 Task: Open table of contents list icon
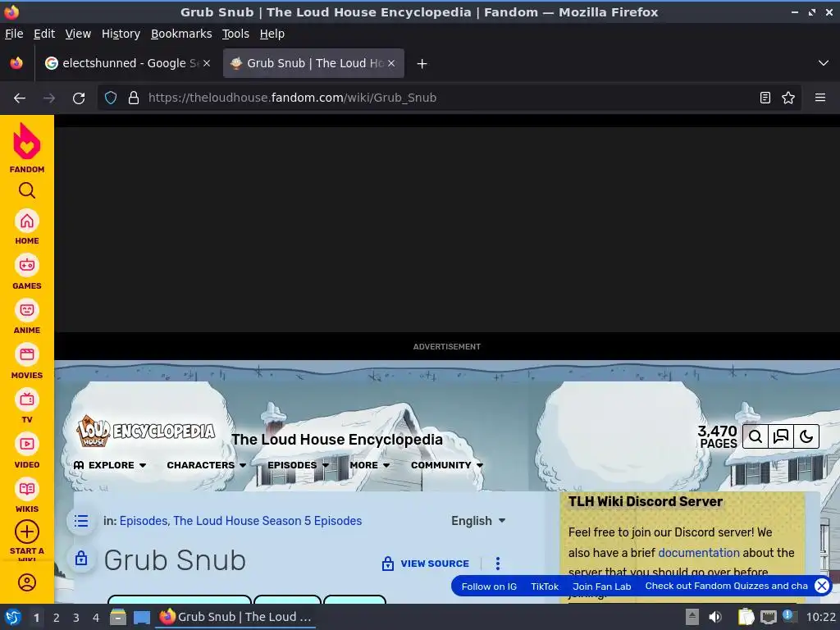81,521
